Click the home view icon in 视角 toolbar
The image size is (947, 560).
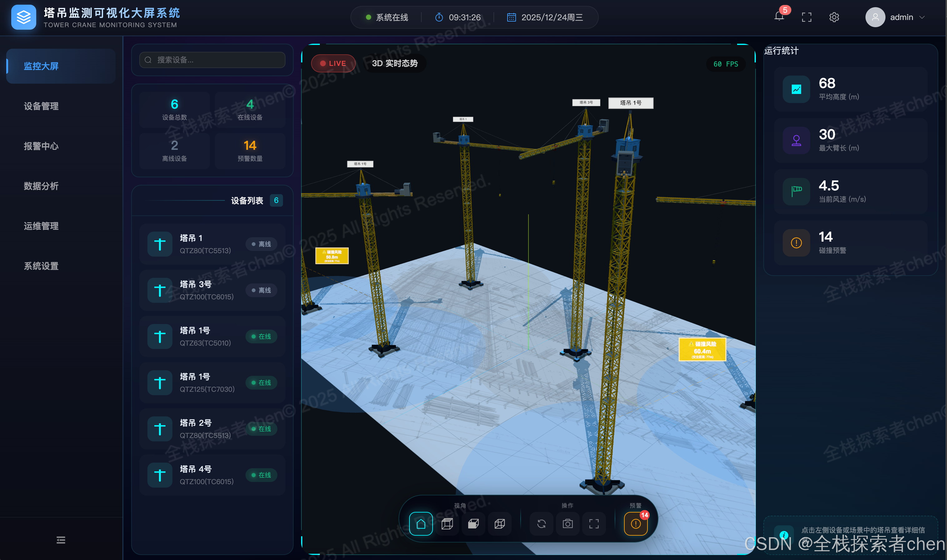(x=421, y=524)
